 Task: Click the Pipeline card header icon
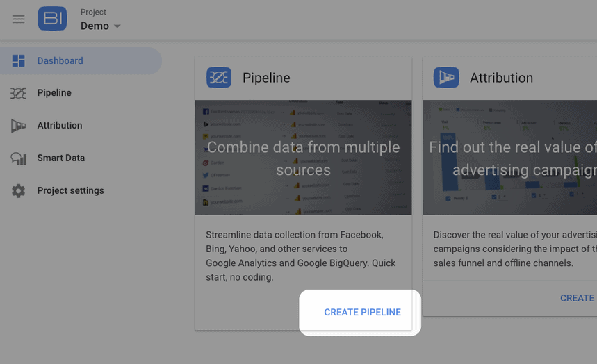tap(219, 78)
